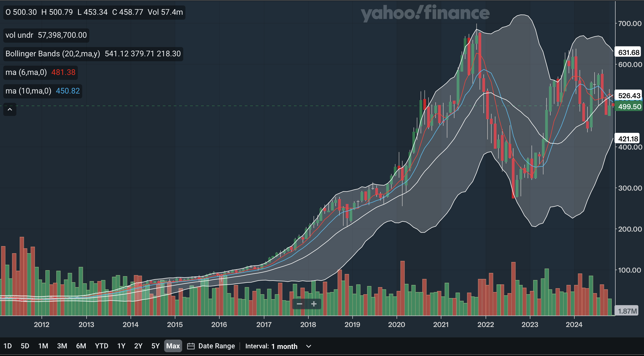This screenshot has height=356, width=644.
Task: Choose the YTD range
Action: point(102,346)
